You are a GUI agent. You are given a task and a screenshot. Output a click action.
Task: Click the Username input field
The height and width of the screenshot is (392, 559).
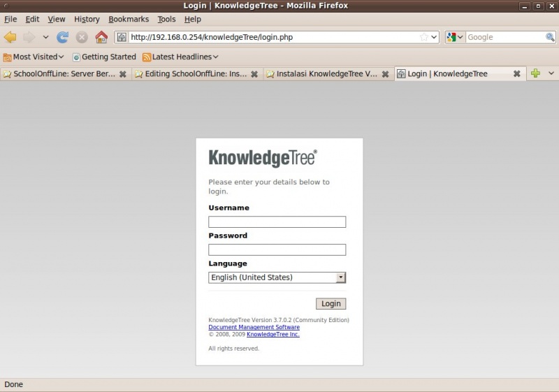[x=277, y=222]
